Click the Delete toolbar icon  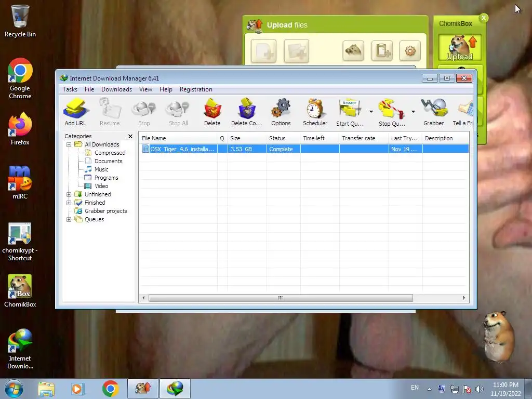(212, 112)
